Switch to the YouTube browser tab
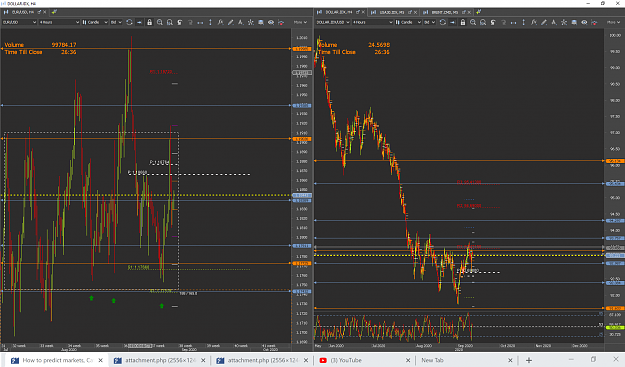 pos(365,360)
